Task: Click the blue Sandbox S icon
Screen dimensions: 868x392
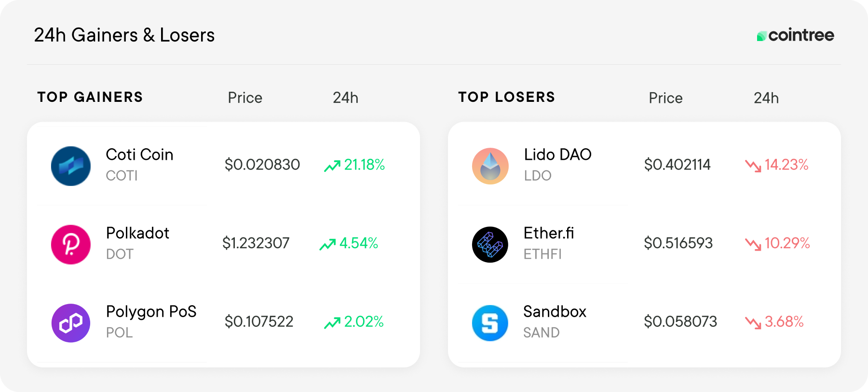Action: tap(490, 323)
